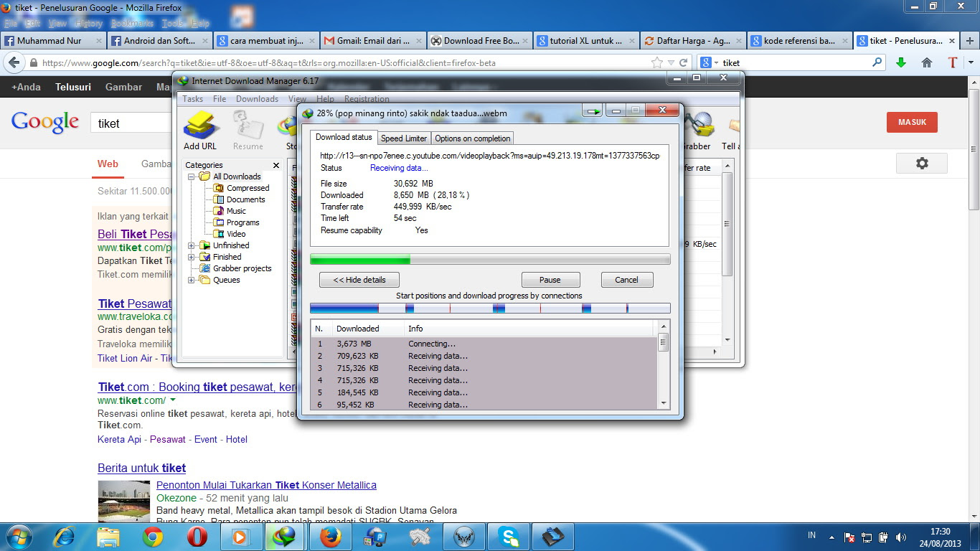Click the Kereta Api sitelink under Tiket.com
This screenshot has height=551, width=980.
pos(119,439)
